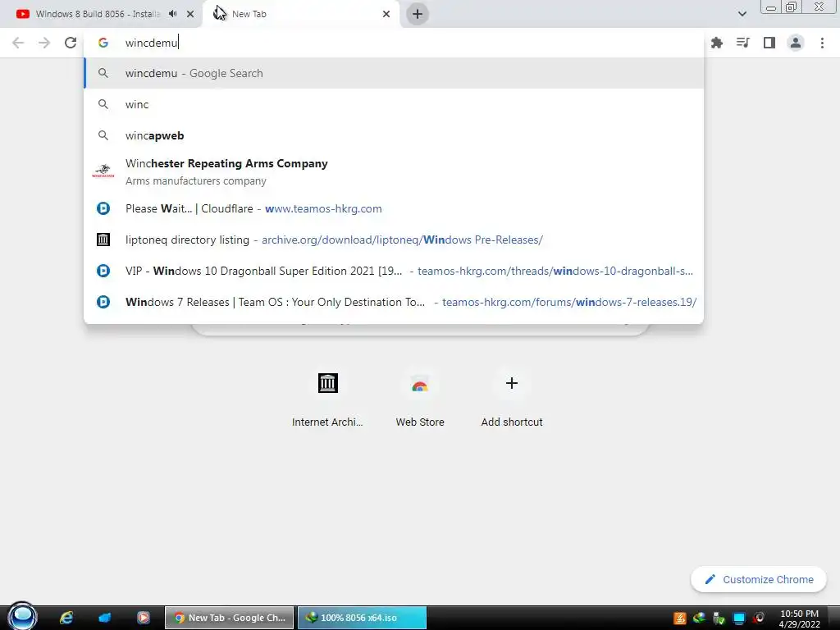Click the Winchester logo icon
This screenshot has width=840, height=630.
(x=103, y=171)
